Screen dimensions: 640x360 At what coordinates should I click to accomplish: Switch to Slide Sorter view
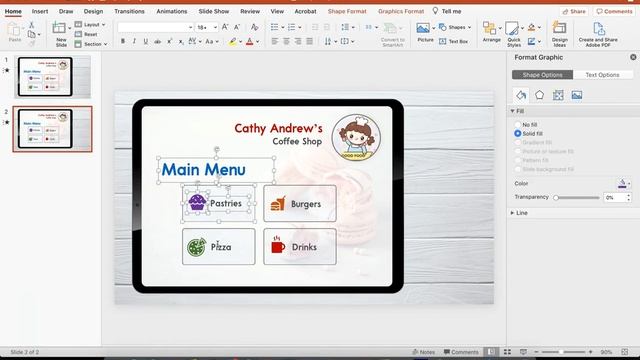[507, 352]
